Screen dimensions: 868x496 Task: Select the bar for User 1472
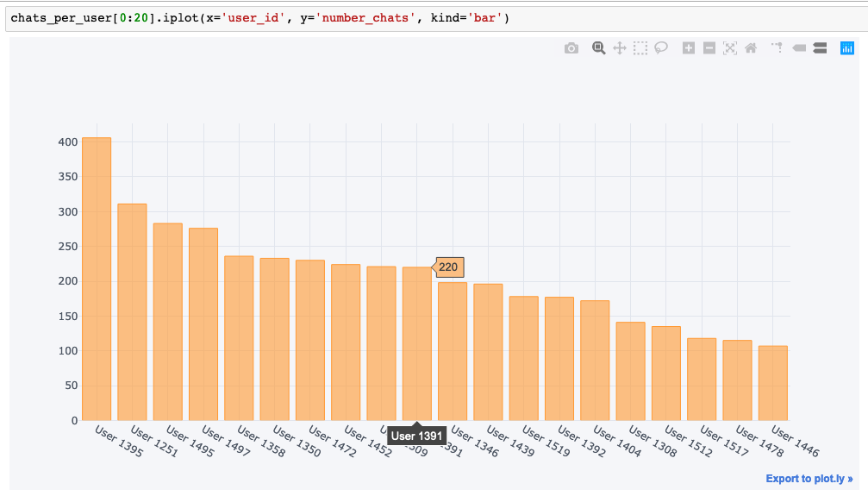[x=310, y=340]
